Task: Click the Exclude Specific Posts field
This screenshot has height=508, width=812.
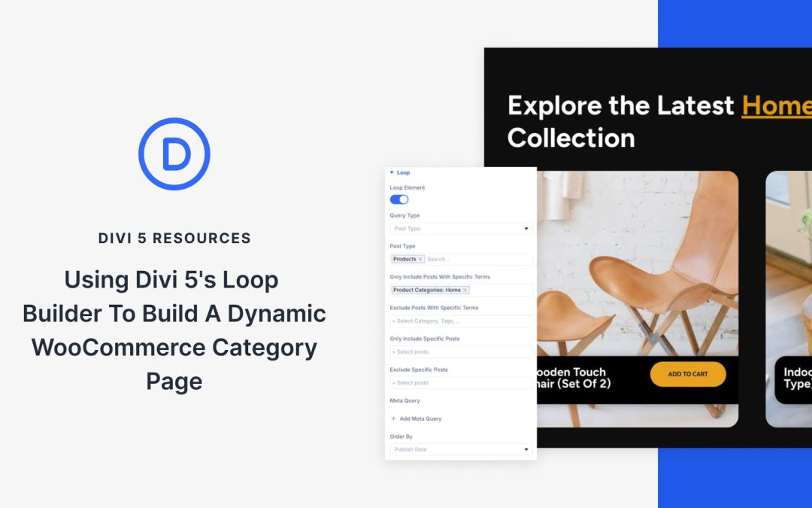Action: [x=461, y=383]
